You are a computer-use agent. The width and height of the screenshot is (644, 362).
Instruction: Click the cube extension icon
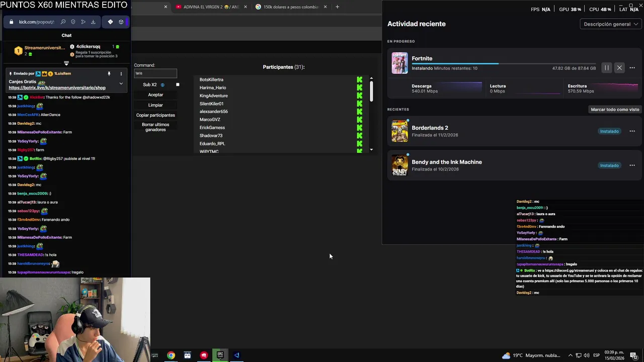tap(121, 22)
